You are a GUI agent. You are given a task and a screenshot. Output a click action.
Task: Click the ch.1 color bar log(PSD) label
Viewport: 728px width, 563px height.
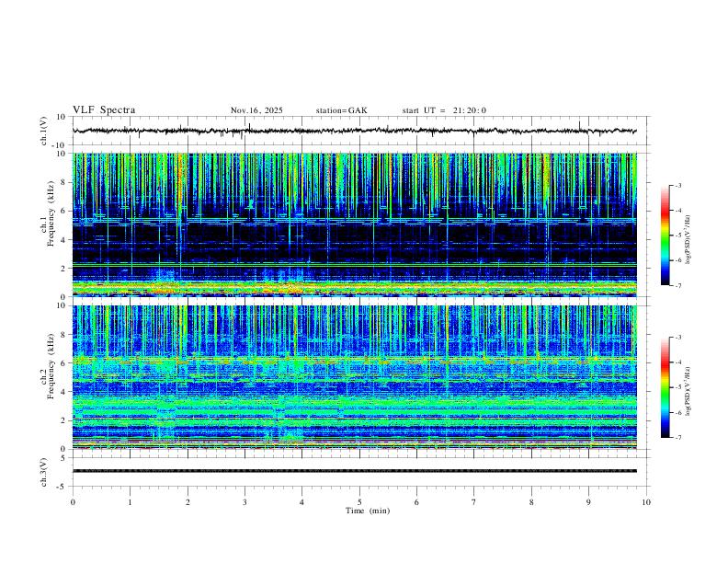(x=688, y=239)
